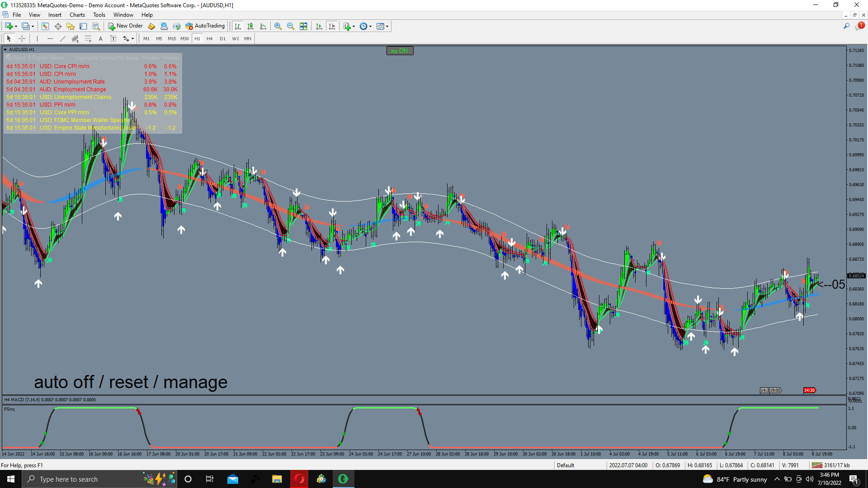Select the Crosshair tool

[x=22, y=39]
